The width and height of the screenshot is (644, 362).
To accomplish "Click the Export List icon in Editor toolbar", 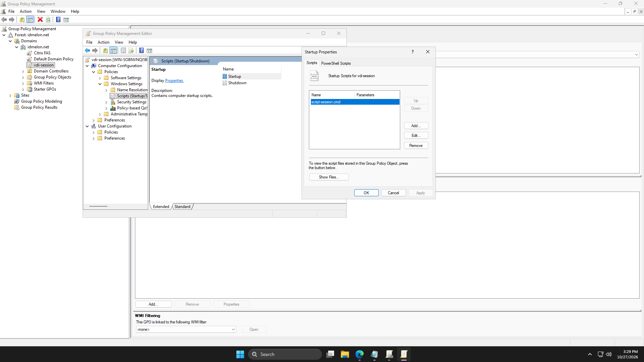I will coord(131,51).
